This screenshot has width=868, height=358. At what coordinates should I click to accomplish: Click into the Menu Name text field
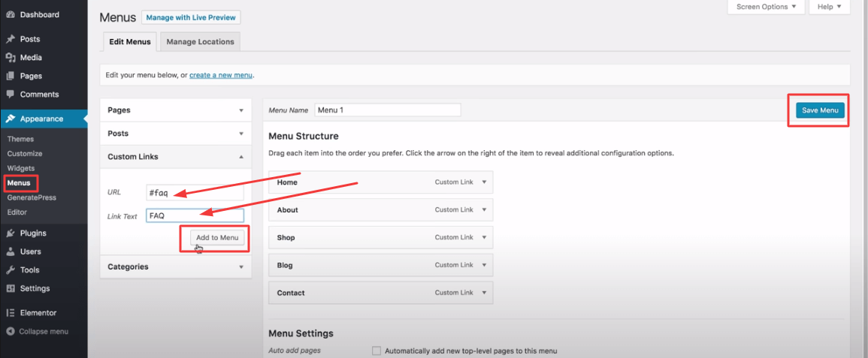[387, 110]
